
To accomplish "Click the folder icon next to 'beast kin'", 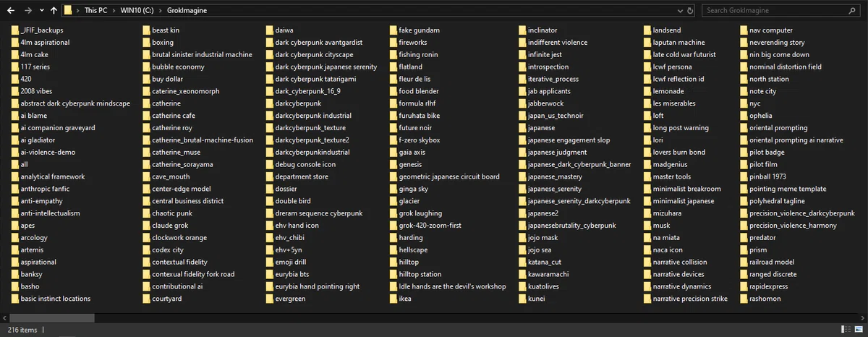I will 147,30.
